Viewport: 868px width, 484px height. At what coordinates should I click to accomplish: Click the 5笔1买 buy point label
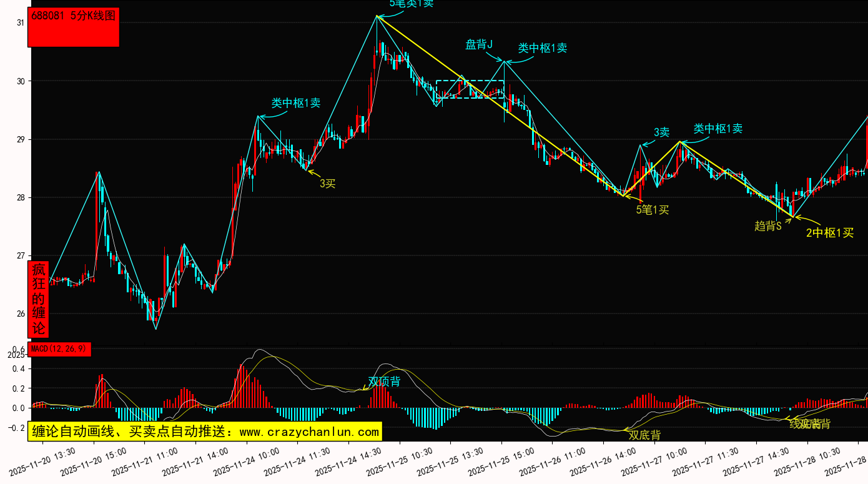652,210
